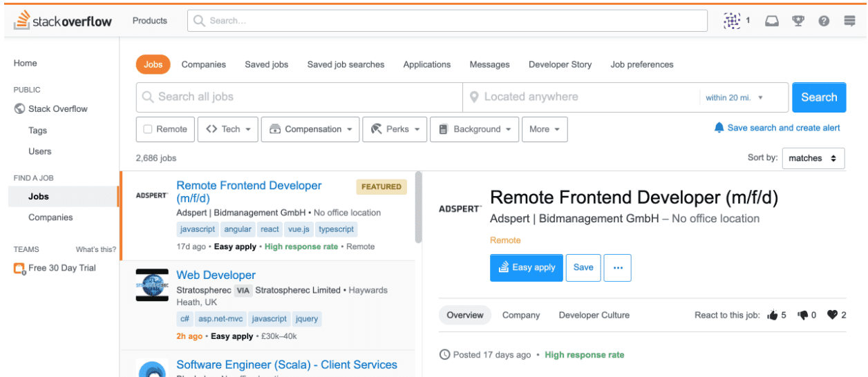Viewport: 868px width, 377px height.
Task: Click the Stack Overflow logo
Action: click(62, 21)
